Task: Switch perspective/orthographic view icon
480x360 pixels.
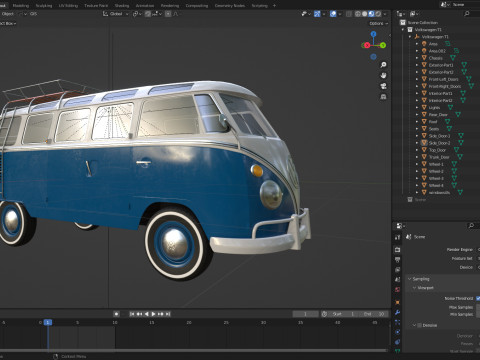Action: point(383,97)
